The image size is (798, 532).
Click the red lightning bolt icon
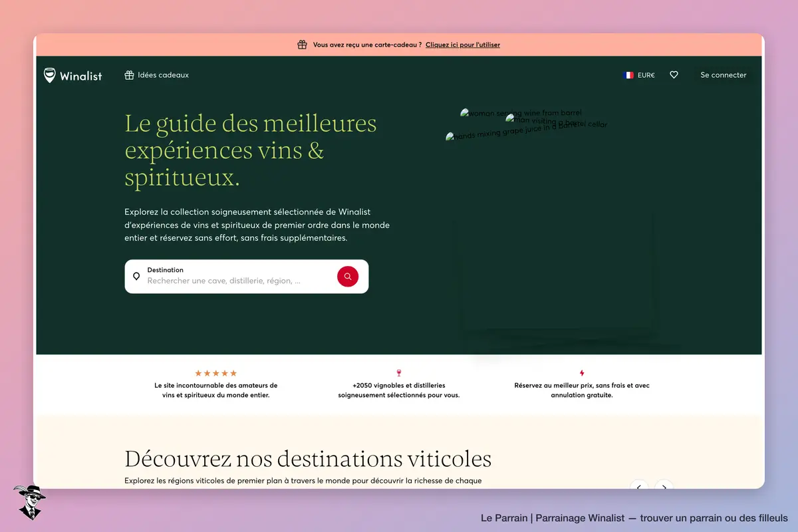coord(582,373)
